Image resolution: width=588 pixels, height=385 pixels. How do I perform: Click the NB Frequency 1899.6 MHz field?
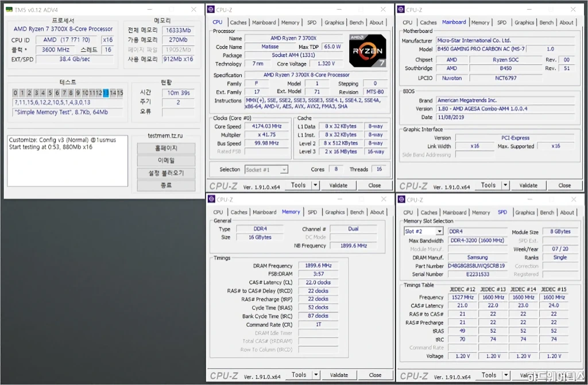(354, 246)
